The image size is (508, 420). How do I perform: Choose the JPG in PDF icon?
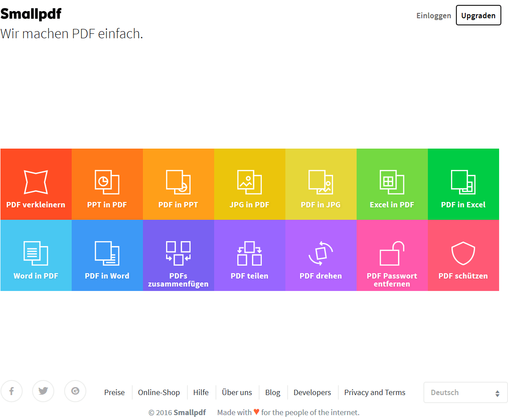pyautogui.click(x=249, y=182)
